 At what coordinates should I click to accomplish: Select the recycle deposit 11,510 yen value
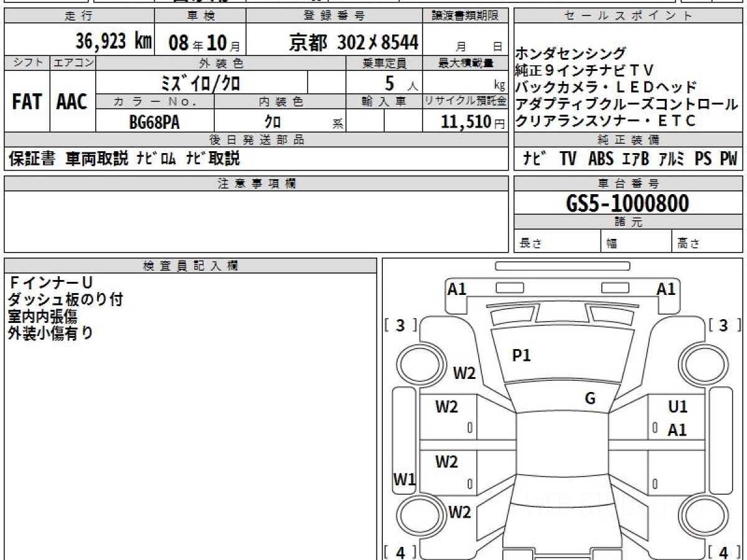(466, 122)
